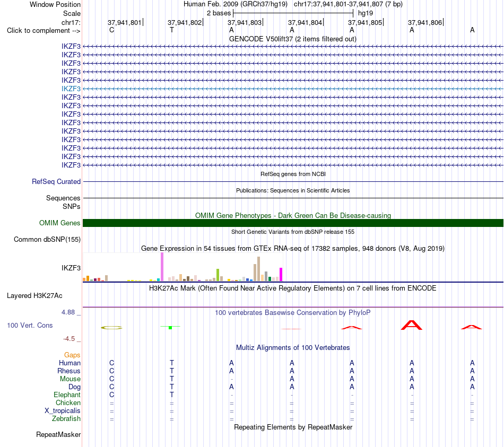Viewport: 504px width, 447px height.
Task: Click the tall violet bar in GTEx chart
Action: pyautogui.click(x=162, y=267)
